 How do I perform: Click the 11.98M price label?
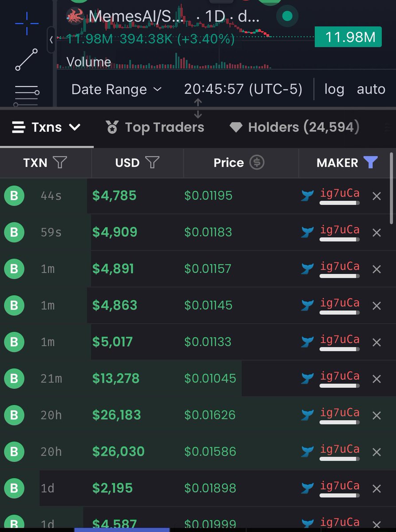[x=348, y=37]
